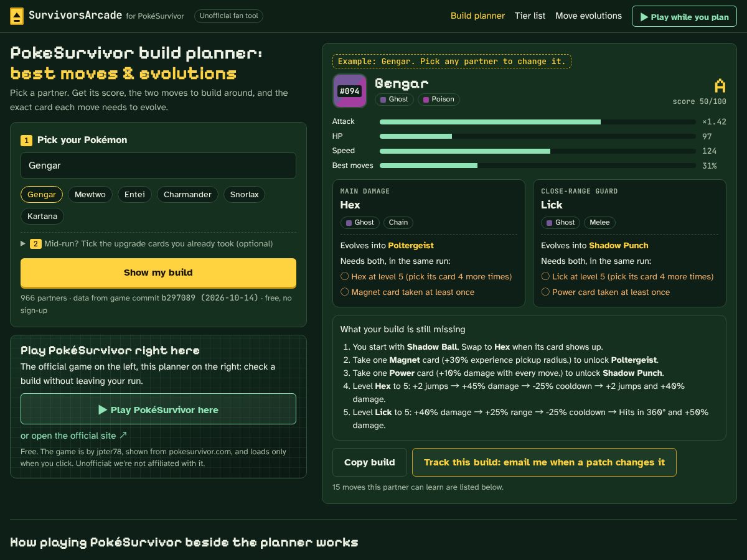Click the 15 moves listed below note
747x560 pixels.
[418, 487]
